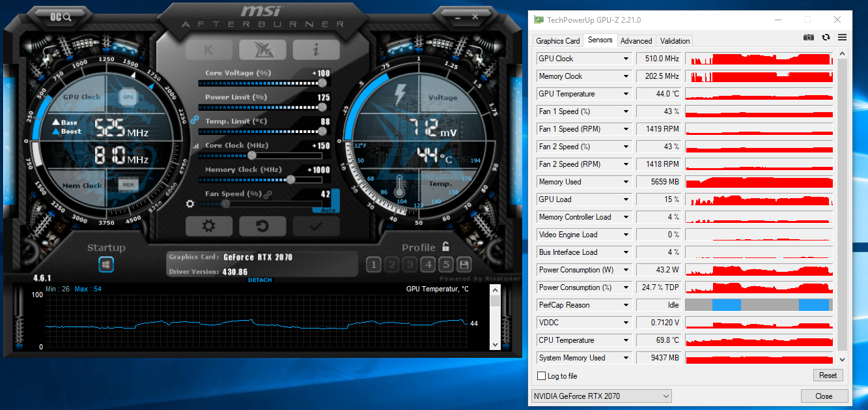Open the GPU-Z hamburger menu
The image size is (868, 410).
842,38
